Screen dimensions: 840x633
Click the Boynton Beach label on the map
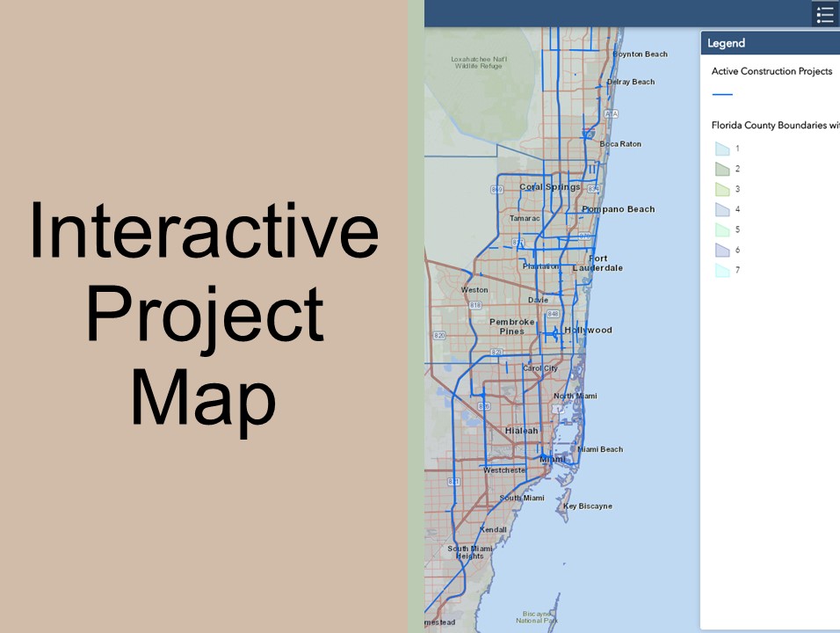click(x=639, y=54)
